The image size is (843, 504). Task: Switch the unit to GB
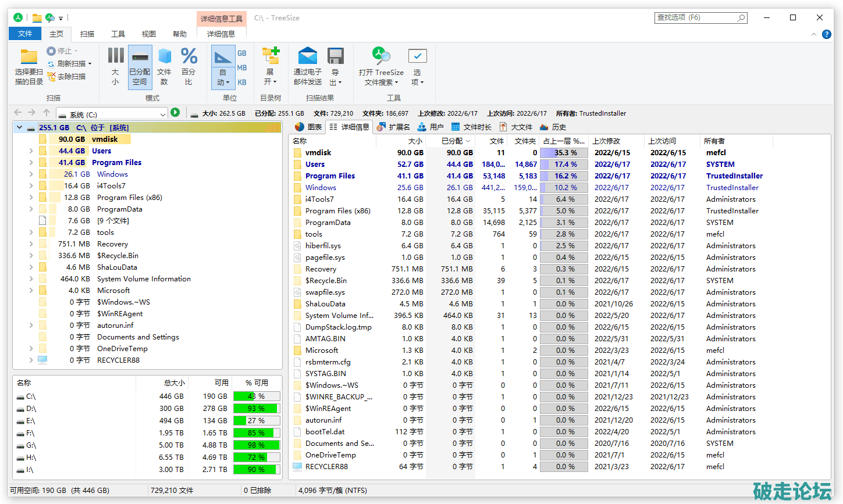point(242,53)
